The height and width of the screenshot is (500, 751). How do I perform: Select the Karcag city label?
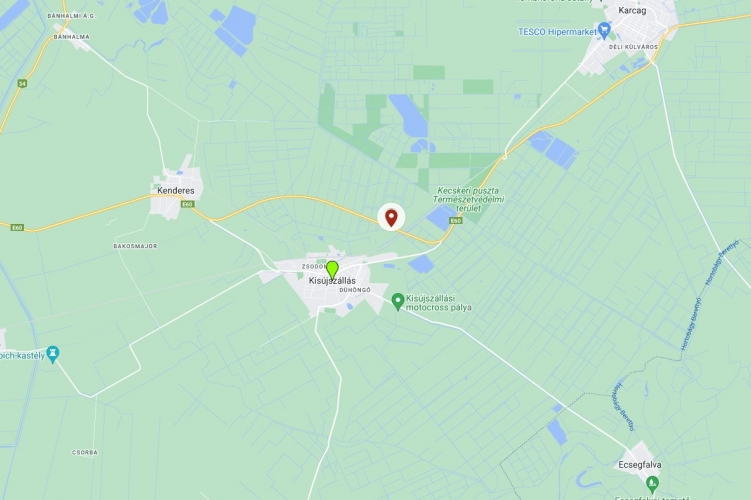pos(632,11)
